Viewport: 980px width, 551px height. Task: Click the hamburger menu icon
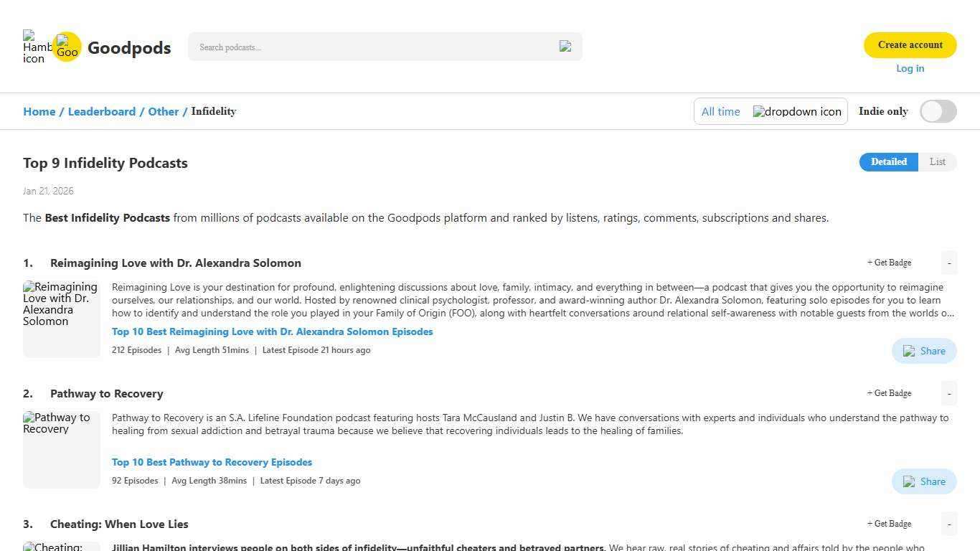pos(34,47)
